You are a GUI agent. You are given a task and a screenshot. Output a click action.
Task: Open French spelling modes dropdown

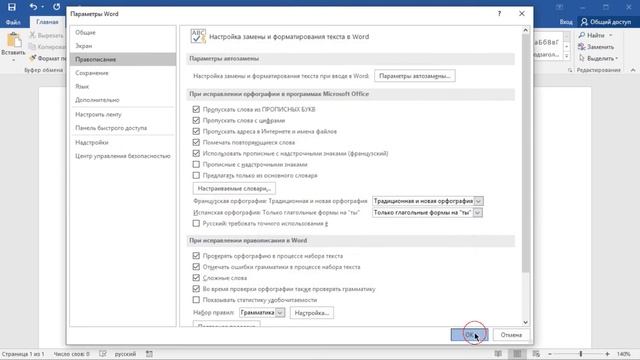coord(478,201)
